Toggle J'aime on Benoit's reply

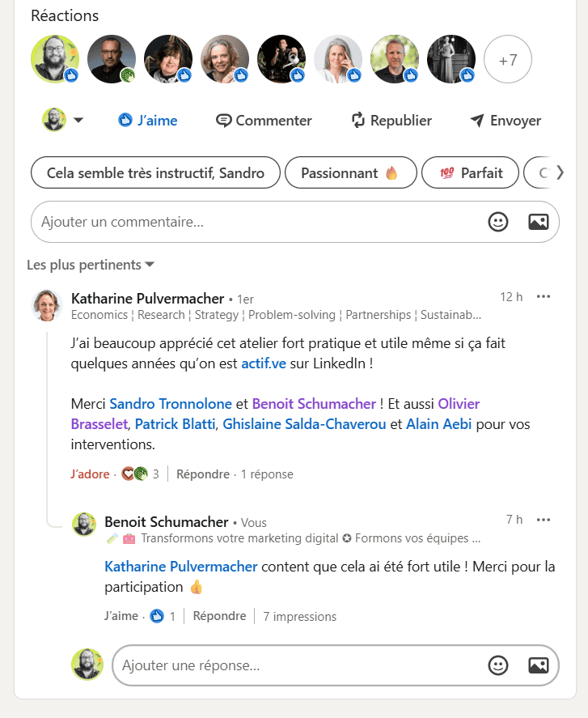click(x=121, y=616)
